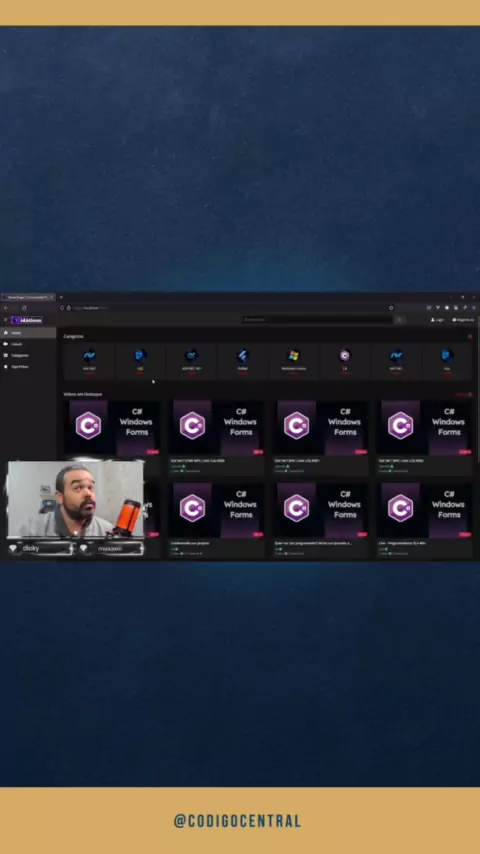Viewport: 480px width, 854px height.
Task: Toggle the hamburger sidebar menu icon
Action: tap(5, 320)
